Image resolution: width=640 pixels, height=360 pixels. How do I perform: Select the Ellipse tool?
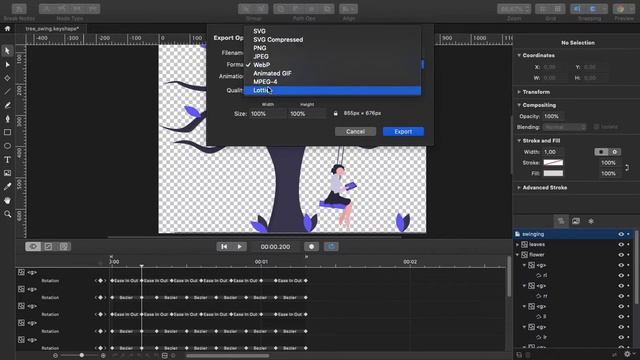[7, 146]
